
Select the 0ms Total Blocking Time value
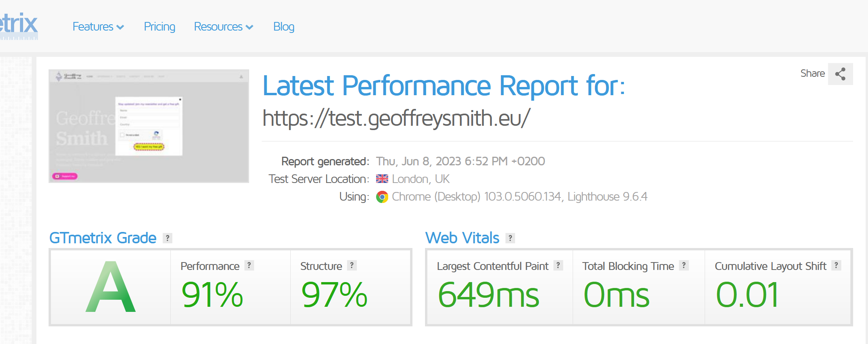(x=616, y=295)
